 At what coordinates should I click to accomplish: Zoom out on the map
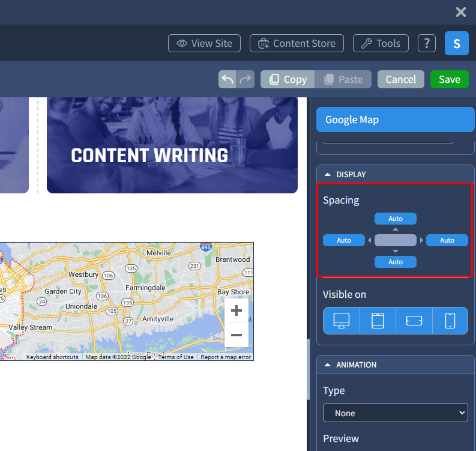point(236,335)
